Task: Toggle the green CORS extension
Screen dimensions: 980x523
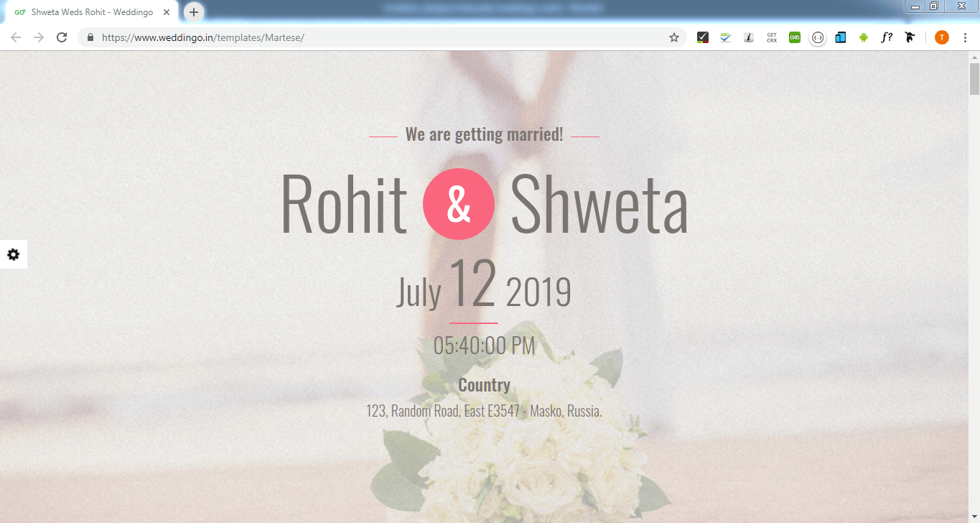Action: tap(795, 37)
